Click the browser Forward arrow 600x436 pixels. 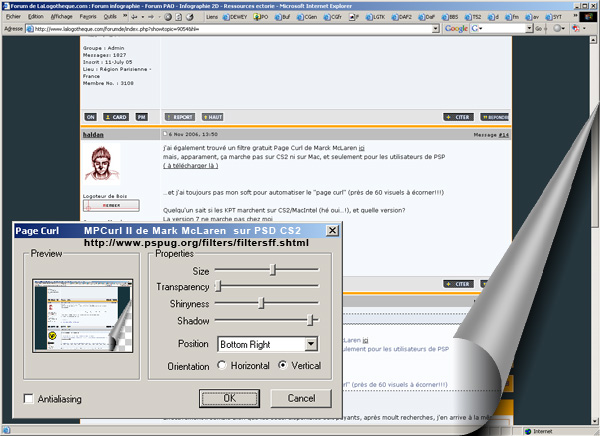point(151,17)
